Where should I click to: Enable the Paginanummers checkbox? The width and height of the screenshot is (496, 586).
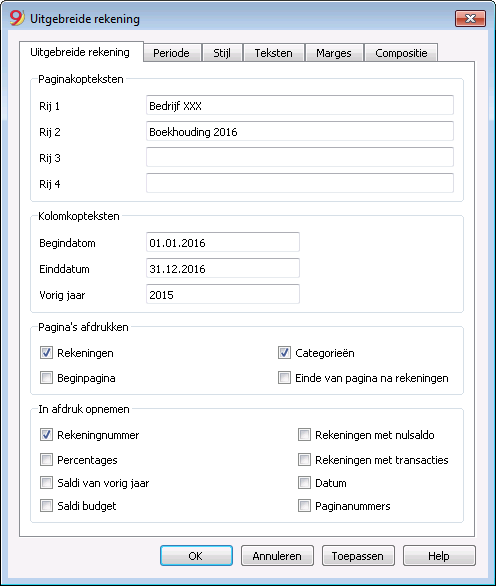304,506
